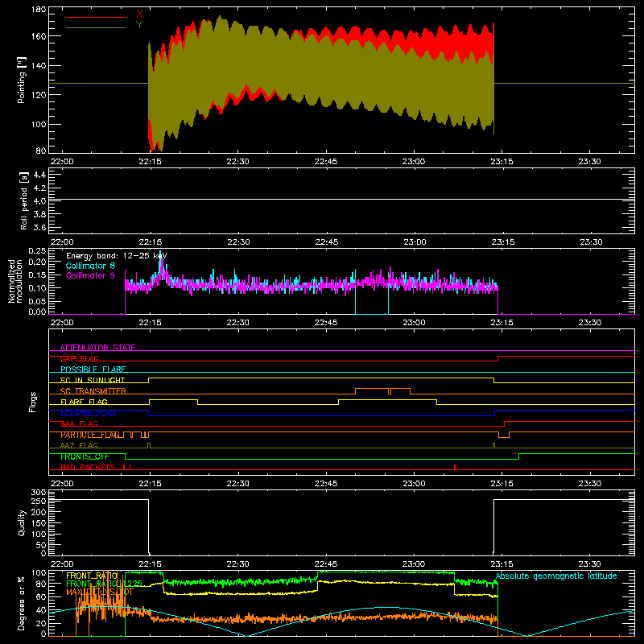
Task: Click the olive 'A&Z_FLAG' label above FRONTS_OFF
Action: [x=79, y=445]
